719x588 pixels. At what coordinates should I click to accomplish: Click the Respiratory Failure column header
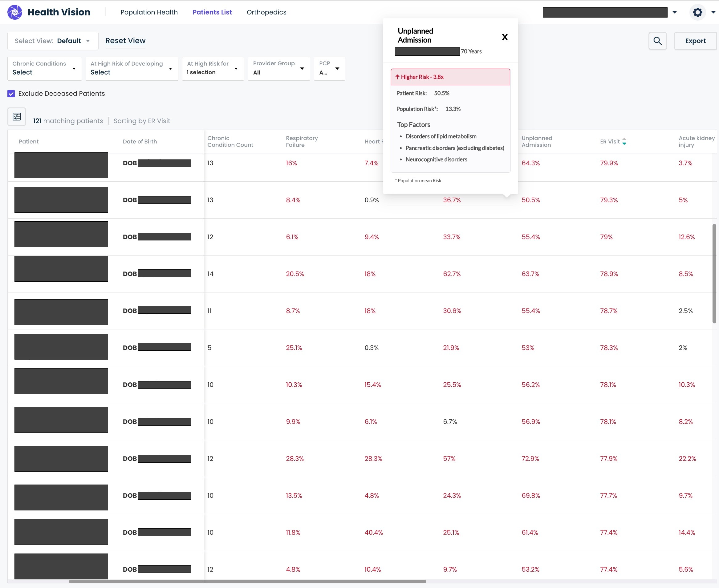[302, 142]
